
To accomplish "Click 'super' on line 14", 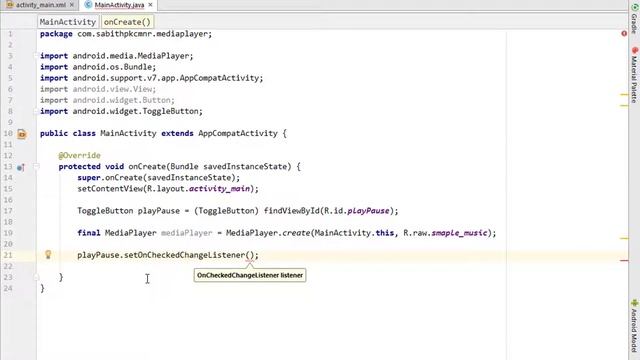I will pyautogui.click(x=89, y=178).
